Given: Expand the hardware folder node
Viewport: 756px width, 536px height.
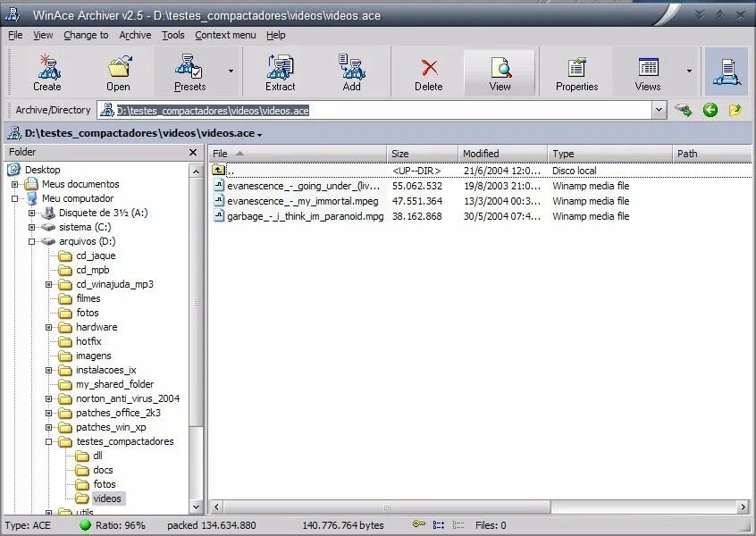Looking at the screenshot, I should click(x=48, y=327).
